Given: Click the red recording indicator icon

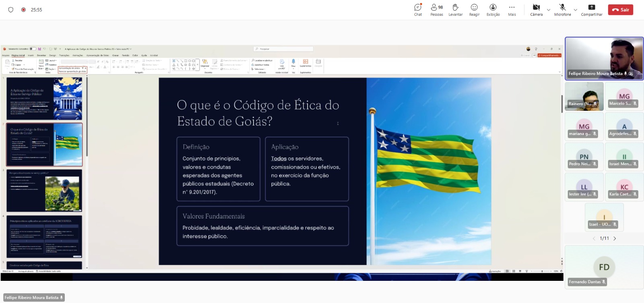Looking at the screenshot, I should [x=23, y=10].
